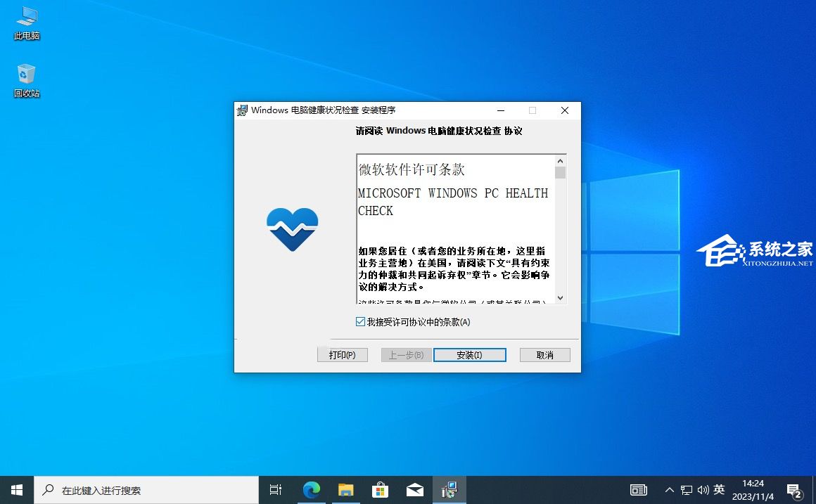Open the This PC desktop icon
The height and width of the screenshot is (504, 816).
coord(27,23)
